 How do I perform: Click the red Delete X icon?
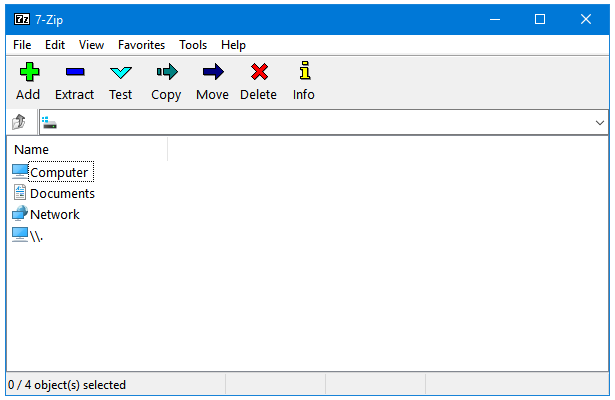coord(259,72)
